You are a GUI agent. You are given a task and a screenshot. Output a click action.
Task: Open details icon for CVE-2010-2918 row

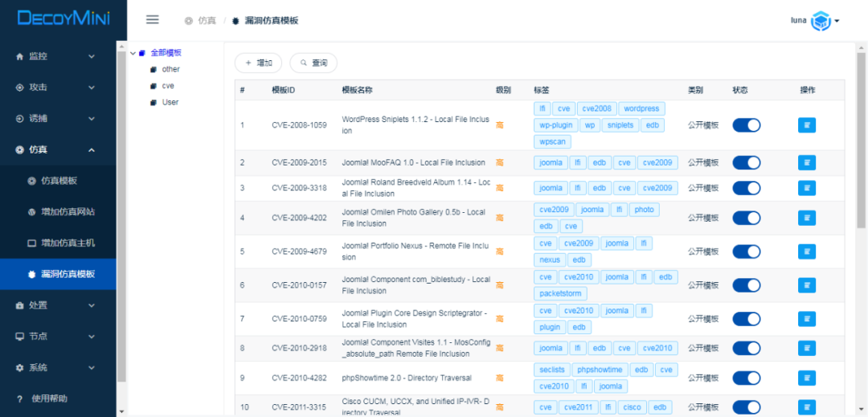coord(807,348)
